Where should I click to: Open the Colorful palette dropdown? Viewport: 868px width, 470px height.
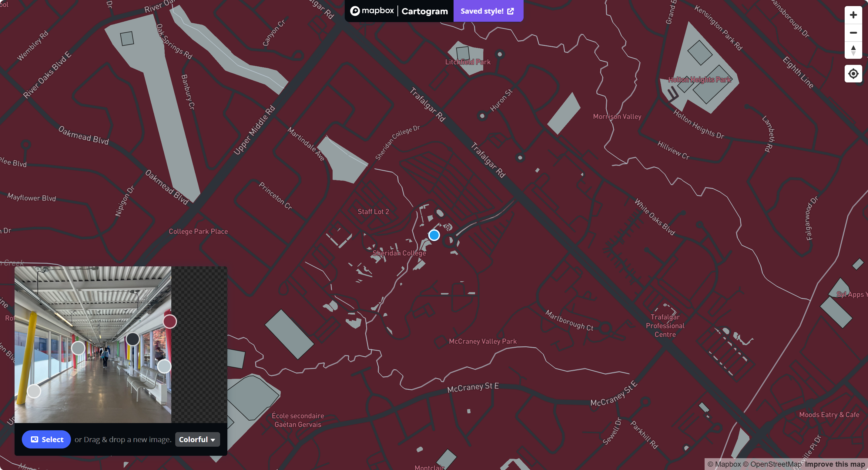point(197,439)
